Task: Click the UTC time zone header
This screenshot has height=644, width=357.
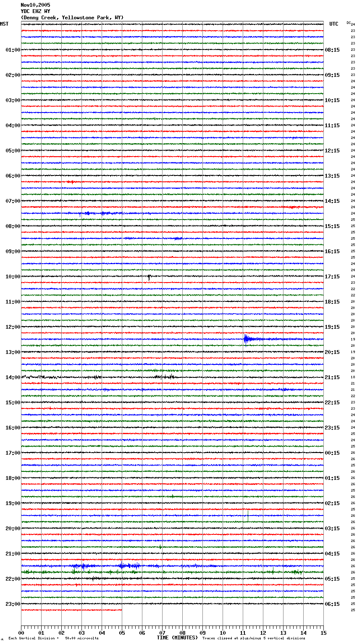Action: [334, 24]
